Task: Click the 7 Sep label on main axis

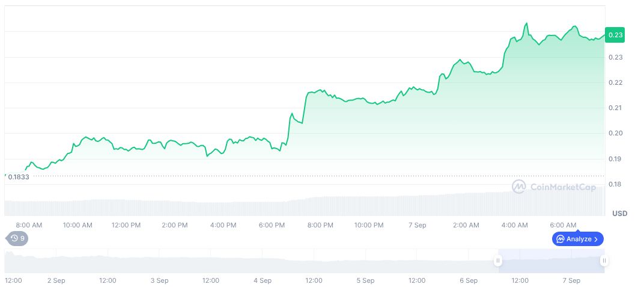Action: (x=417, y=225)
